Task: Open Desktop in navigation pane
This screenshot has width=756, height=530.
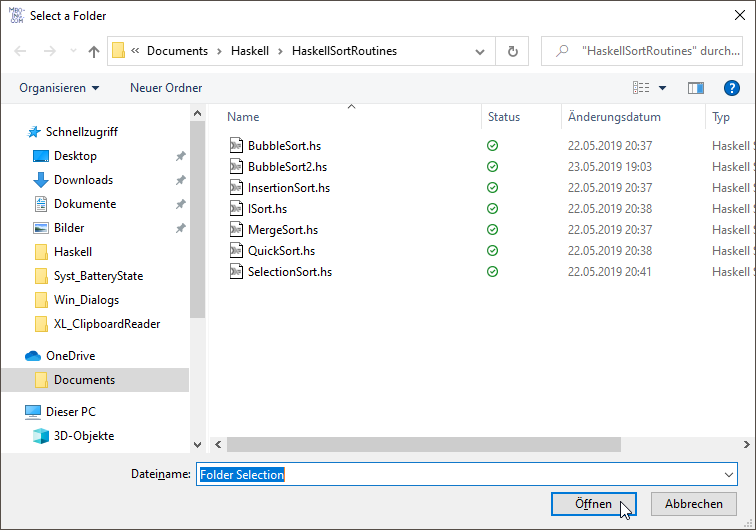Action: pyautogui.click(x=75, y=156)
